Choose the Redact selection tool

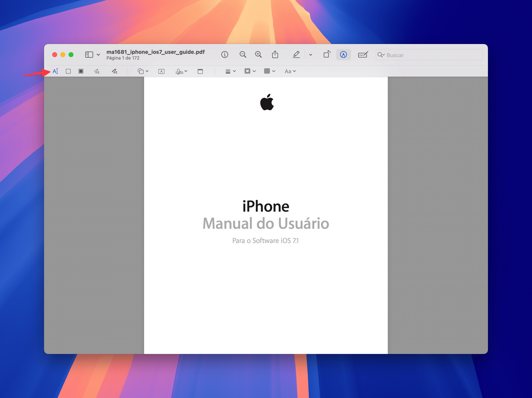pos(81,71)
